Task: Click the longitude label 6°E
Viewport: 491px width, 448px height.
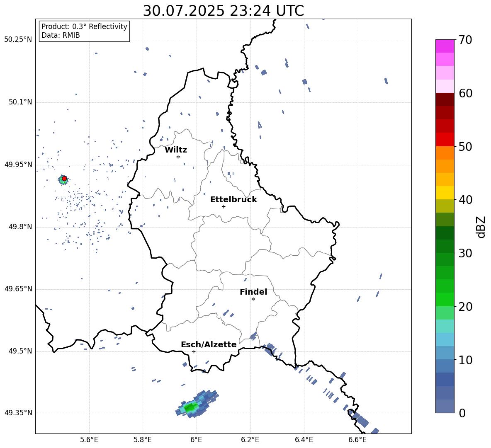Action: click(x=196, y=440)
